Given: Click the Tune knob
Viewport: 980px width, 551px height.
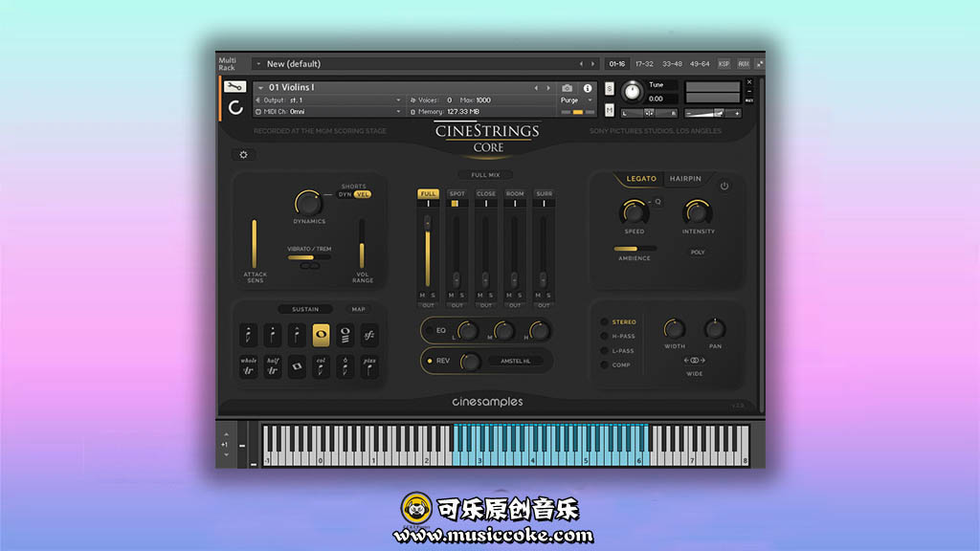Looking at the screenshot, I should [632, 92].
